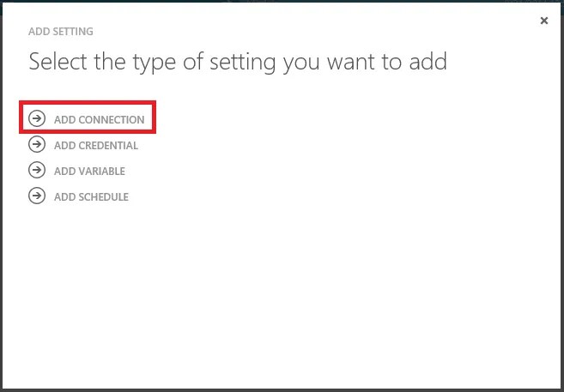Click the circled arrow next to ADD VARIABLE
The height and width of the screenshot is (392, 564).
37,170
